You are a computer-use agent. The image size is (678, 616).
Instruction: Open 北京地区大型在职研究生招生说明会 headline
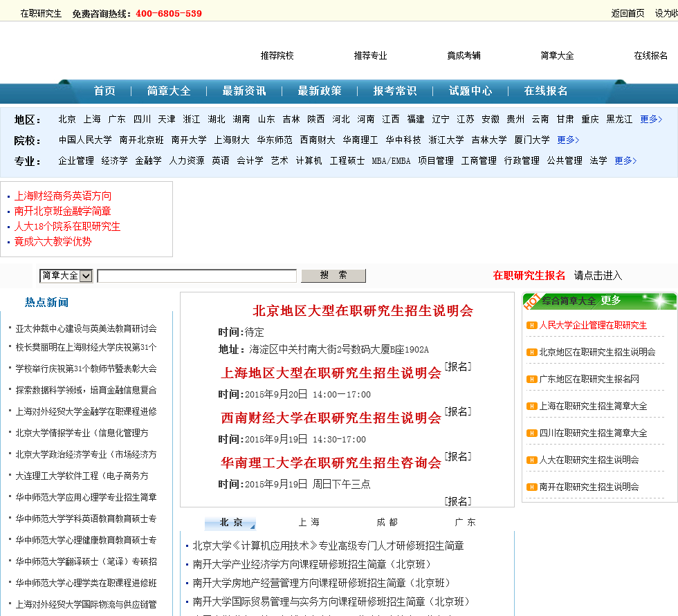click(x=363, y=311)
